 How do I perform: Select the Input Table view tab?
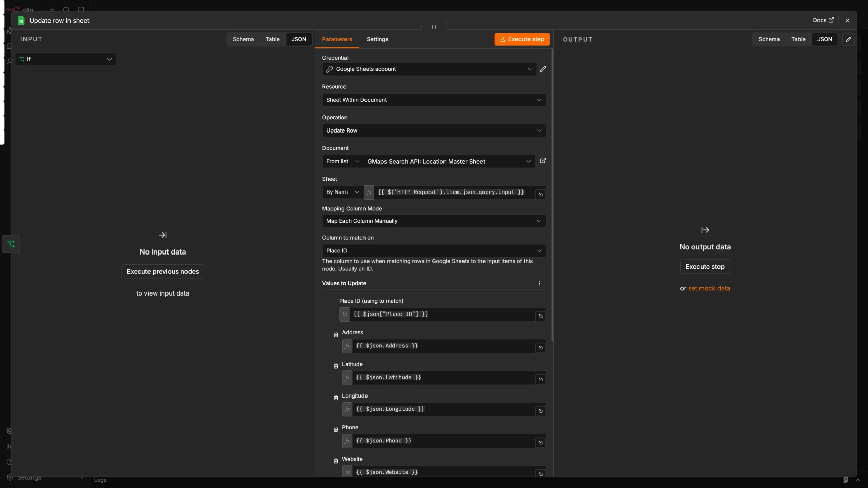point(273,39)
